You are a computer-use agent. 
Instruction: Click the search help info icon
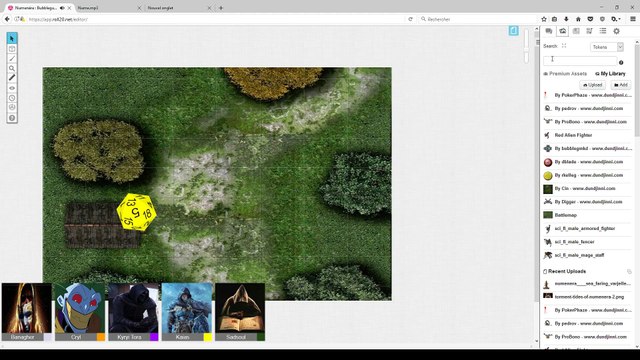pyautogui.click(x=621, y=62)
